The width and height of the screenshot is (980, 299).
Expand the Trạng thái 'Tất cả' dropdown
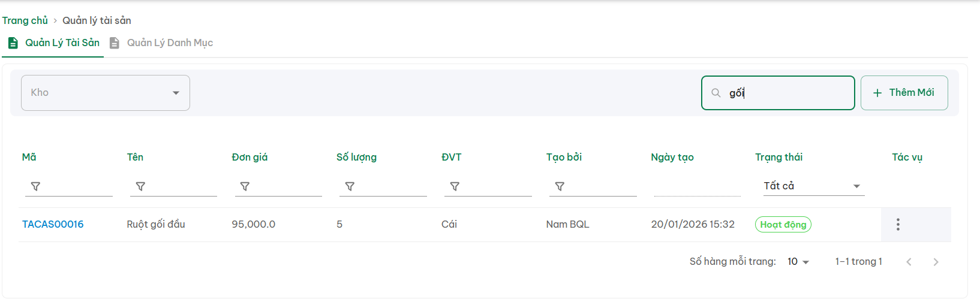click(813, 186)
